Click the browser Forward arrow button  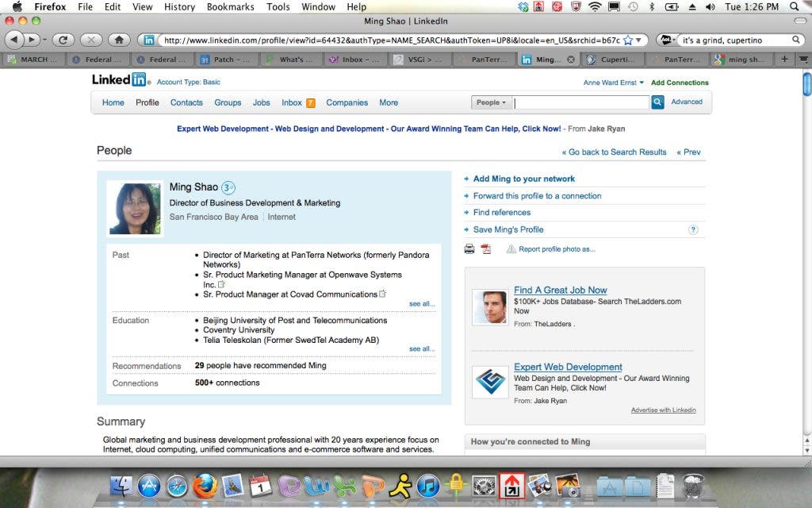tap(31, 40)
